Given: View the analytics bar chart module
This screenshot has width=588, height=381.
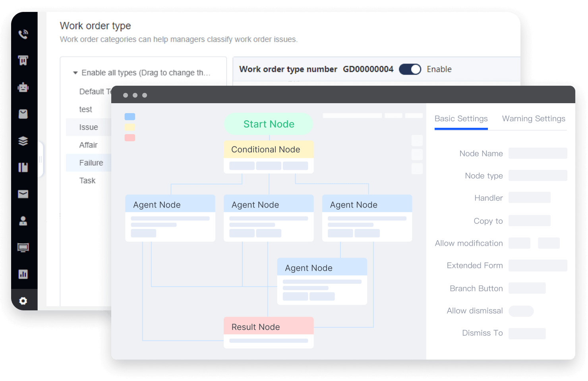Looking at the screenshot, I should coord(23,274).
